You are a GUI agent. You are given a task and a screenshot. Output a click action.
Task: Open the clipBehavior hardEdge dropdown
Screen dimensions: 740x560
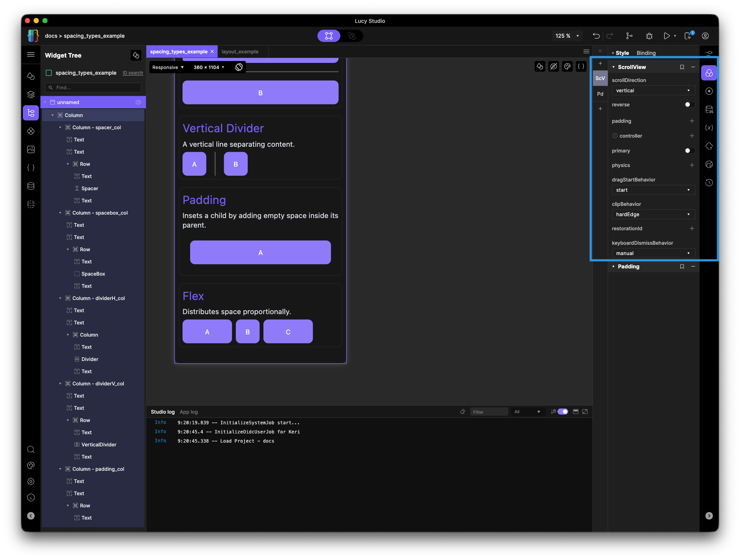[x=653, y=215]
